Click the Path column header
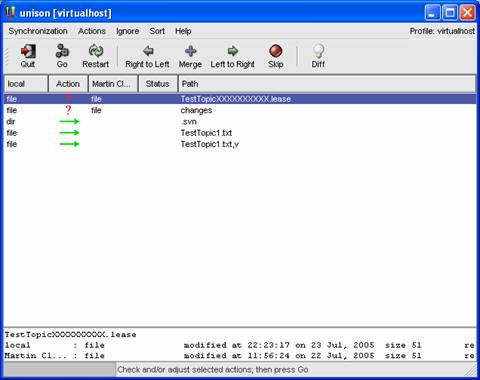The image size is (480, 380). pyautogui.click(x=327, y=84)
